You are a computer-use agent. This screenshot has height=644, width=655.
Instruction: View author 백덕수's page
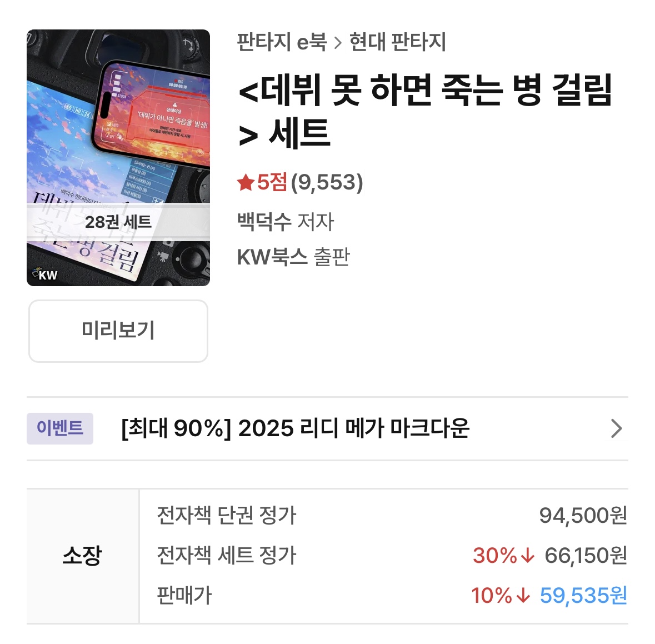264,222
